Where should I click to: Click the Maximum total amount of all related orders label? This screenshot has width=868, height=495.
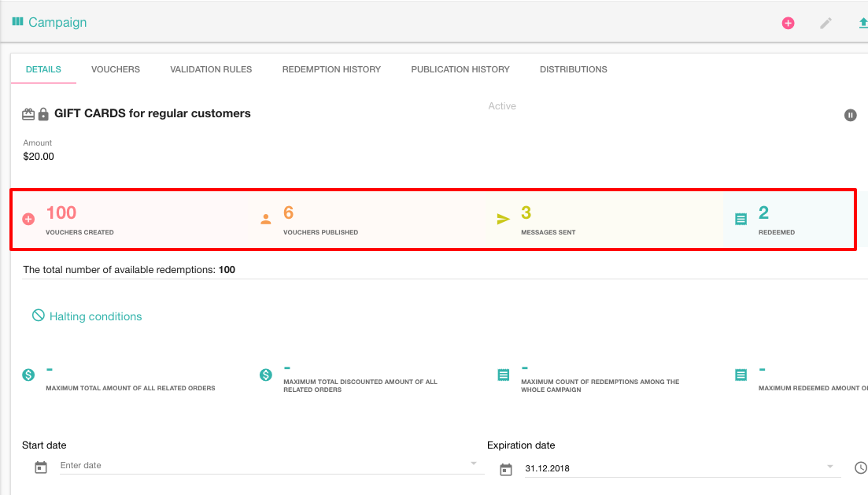tap(131, 388)
